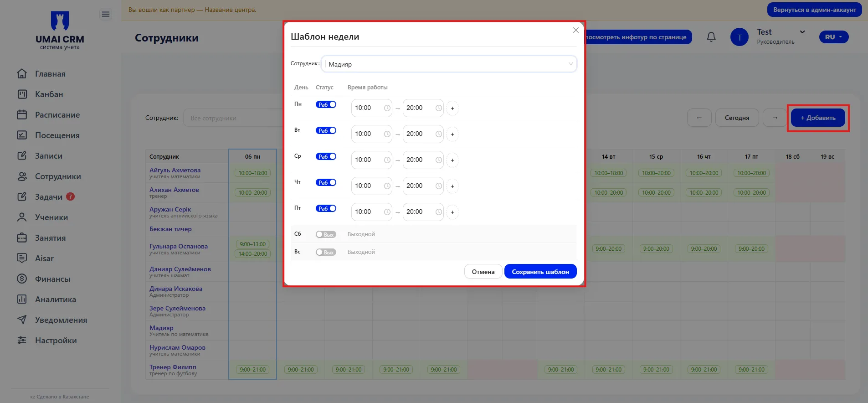The image size is (868, 403).
Task: Click the + Добавить button
Action: (x=818, y=118)
